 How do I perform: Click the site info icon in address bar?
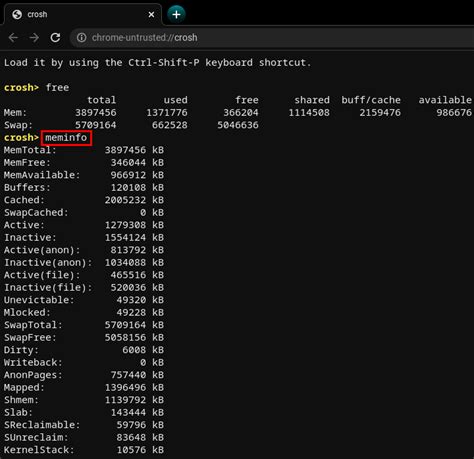point(81,38)
